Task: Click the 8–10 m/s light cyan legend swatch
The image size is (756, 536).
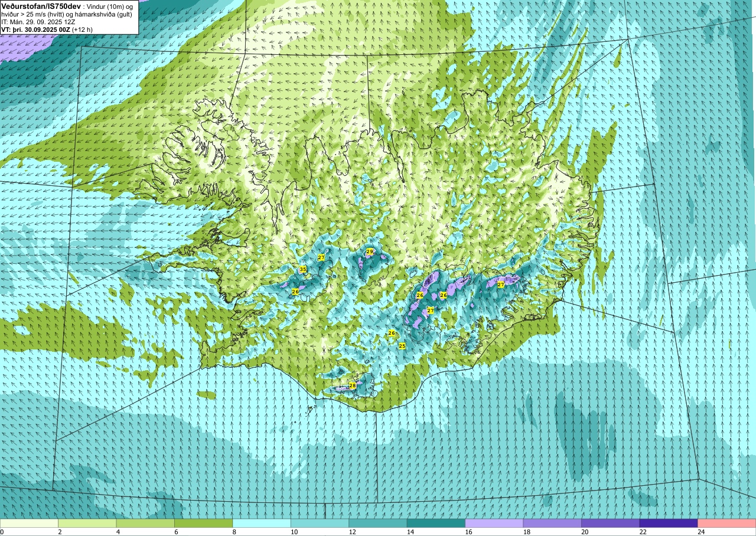Action: [x=262, y=523]
